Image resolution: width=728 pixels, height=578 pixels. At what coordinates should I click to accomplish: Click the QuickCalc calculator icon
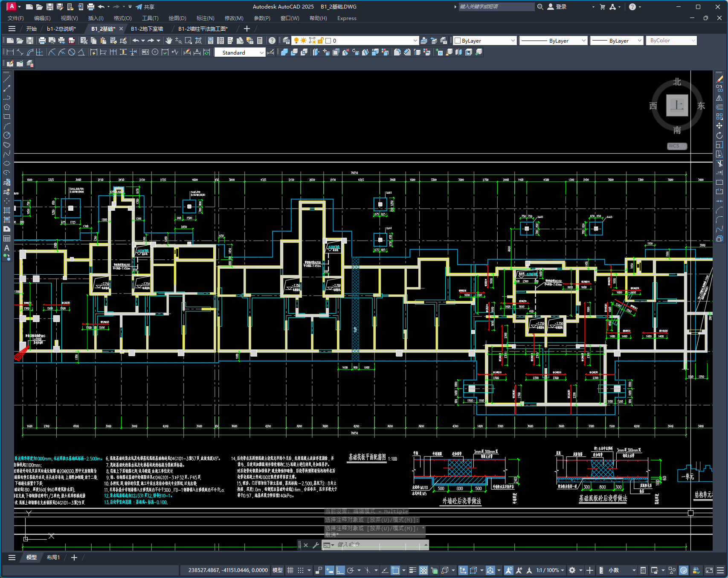260,41
